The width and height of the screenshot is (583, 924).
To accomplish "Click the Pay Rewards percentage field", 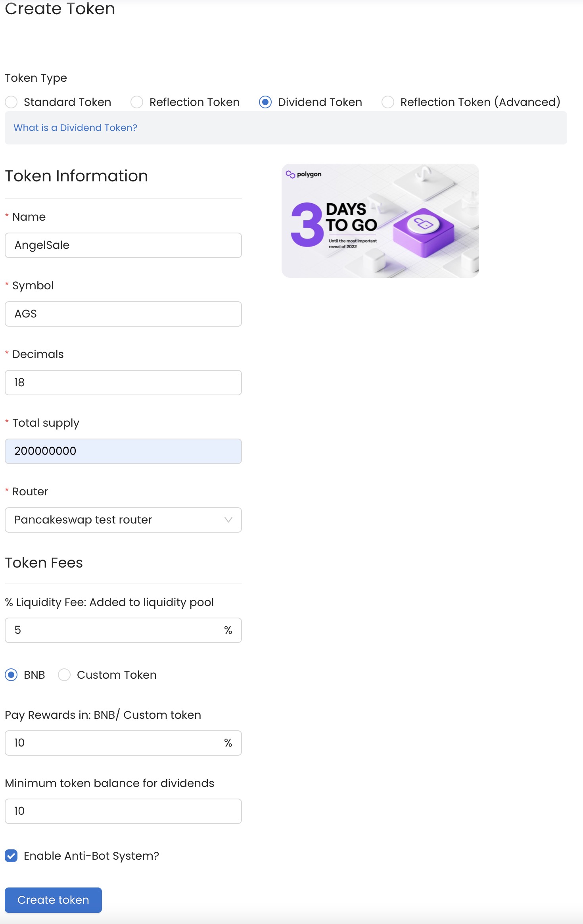I will 123,743.
